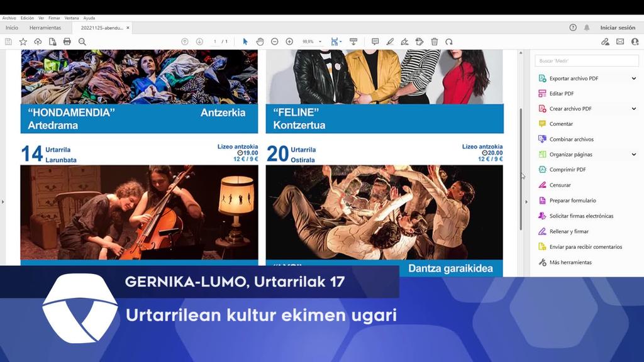This screenshot has width=644, height=362.
Task: Open the Edición menu
Action: (x=27, y=18)
